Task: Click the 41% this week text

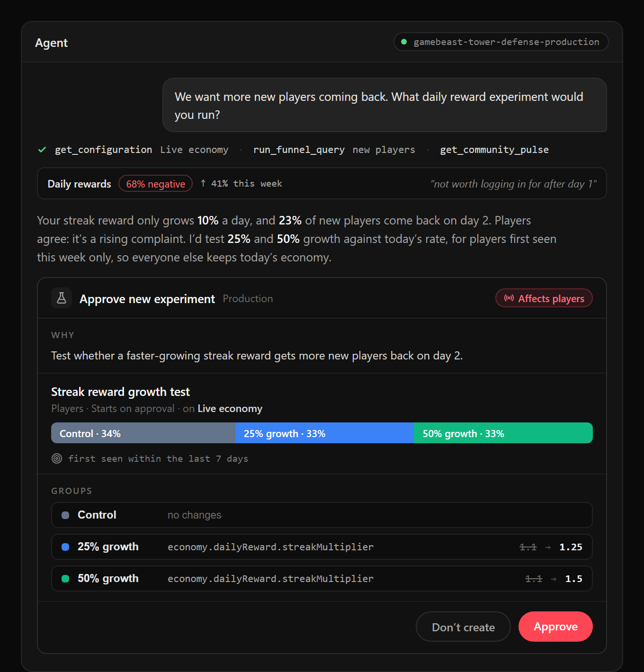Action: [x=246, y=183]
